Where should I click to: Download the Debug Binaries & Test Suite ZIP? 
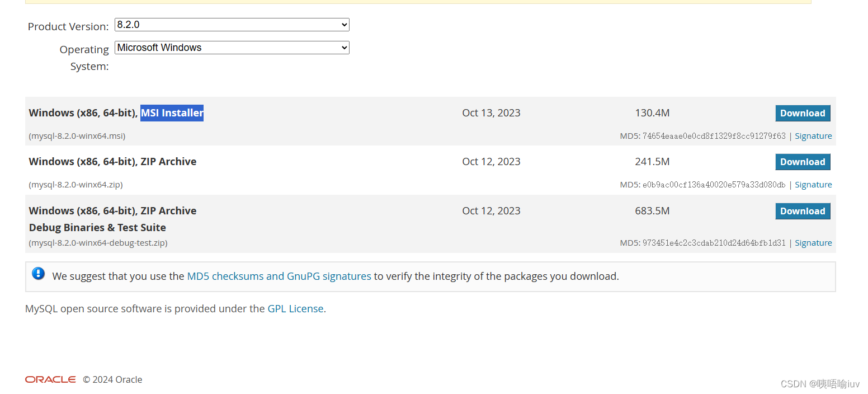(803, 211)
